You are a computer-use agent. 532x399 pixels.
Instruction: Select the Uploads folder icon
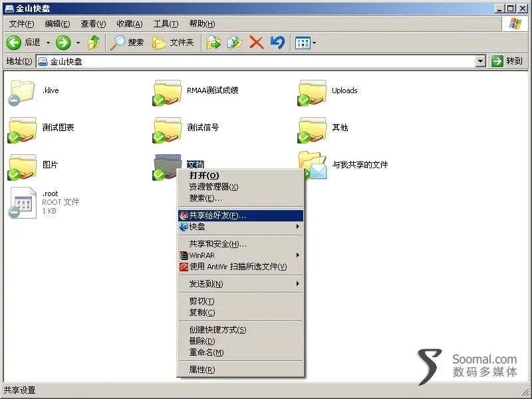312,92
